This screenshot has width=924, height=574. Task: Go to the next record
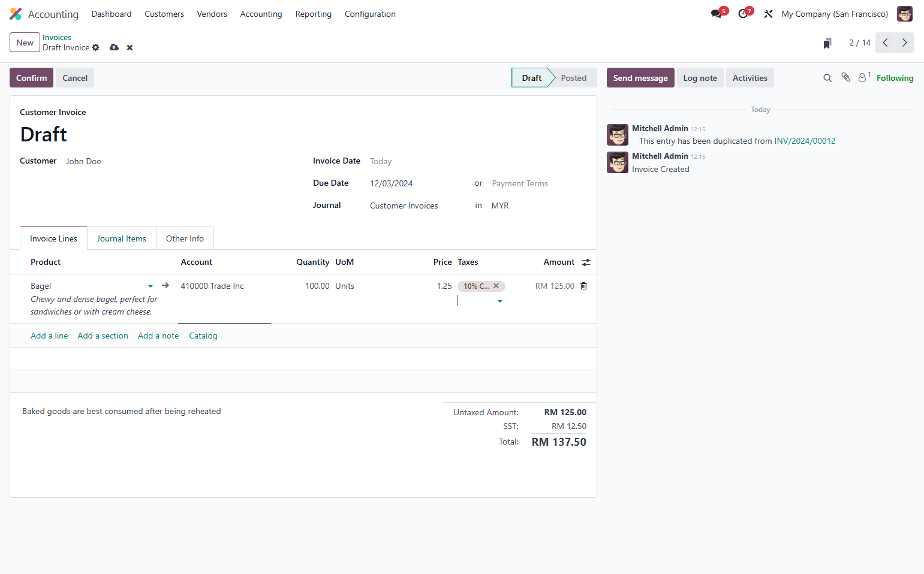(905, 43)
